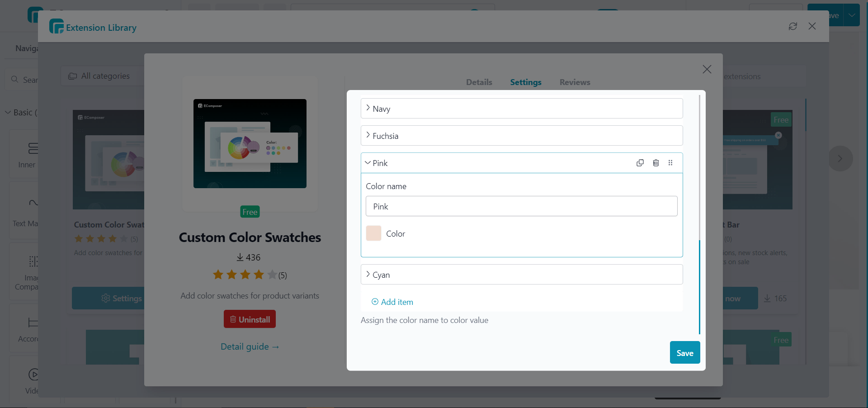Open the Detail guide link

(x=250, y=346)
